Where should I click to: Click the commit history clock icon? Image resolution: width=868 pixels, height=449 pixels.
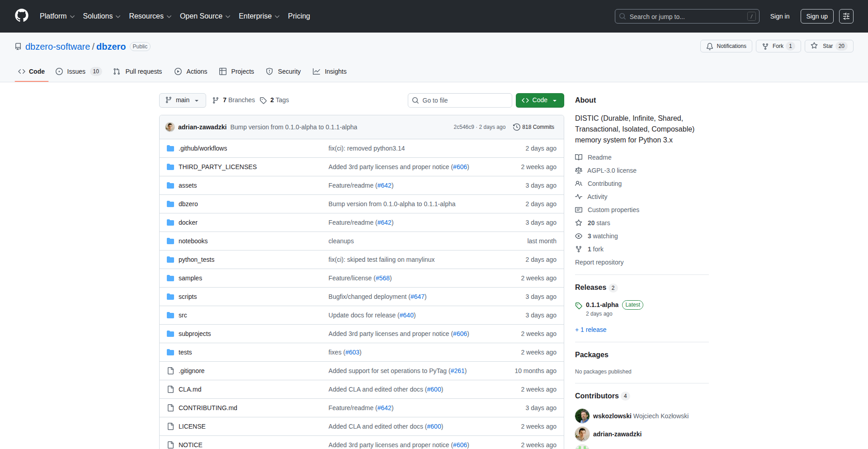(x=517, y=127)
